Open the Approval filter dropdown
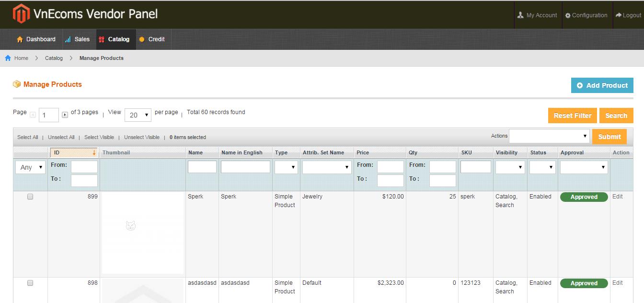The image size is (644, 303). tap(584, 167)
